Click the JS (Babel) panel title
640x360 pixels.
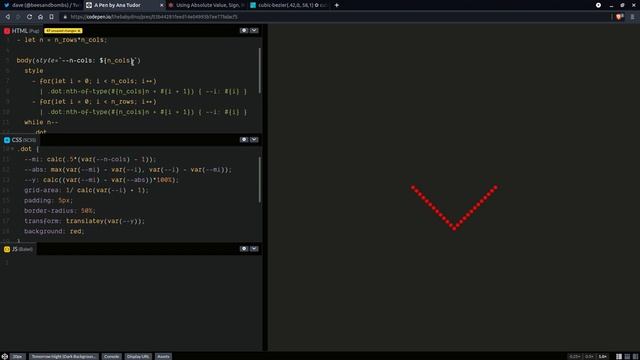[18, 249]
